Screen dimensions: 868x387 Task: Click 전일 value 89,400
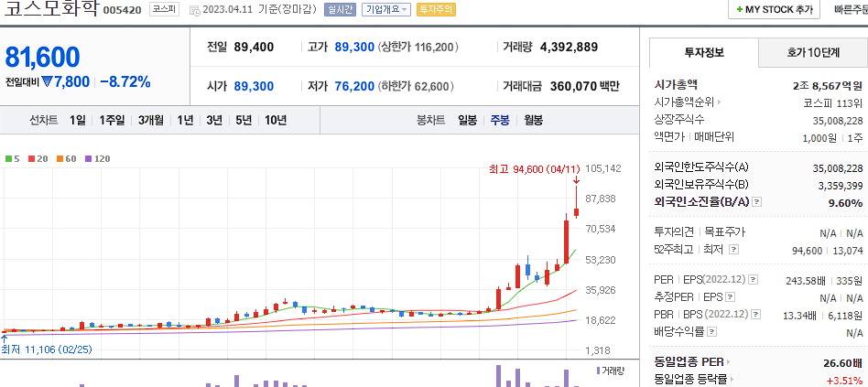[254, 47]
